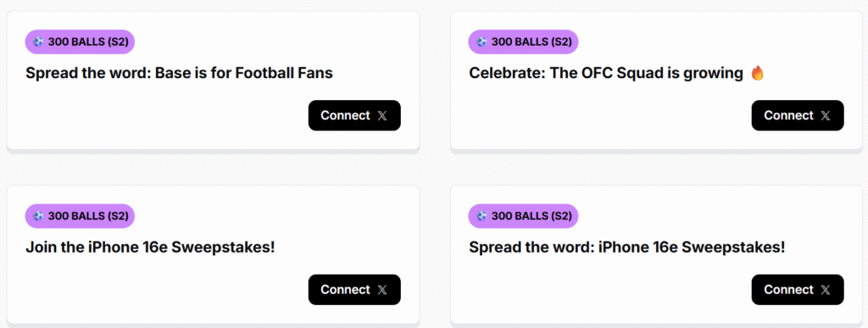Image resolution: width=868 pixels, height=328 pixels.
Task: Select 300 BALLS badge on Base Football Fans card
Action: [80, 42]
